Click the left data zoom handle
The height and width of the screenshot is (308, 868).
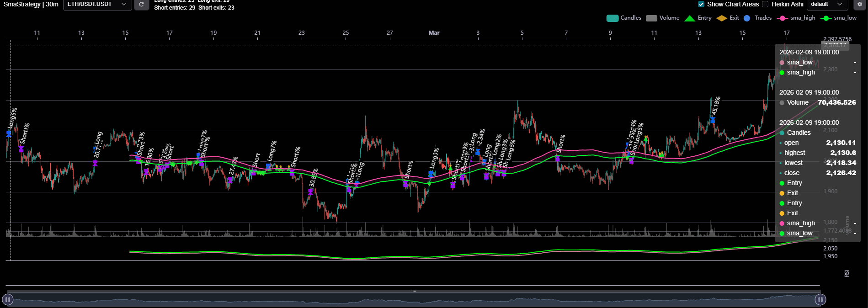(x=8, y=300)
